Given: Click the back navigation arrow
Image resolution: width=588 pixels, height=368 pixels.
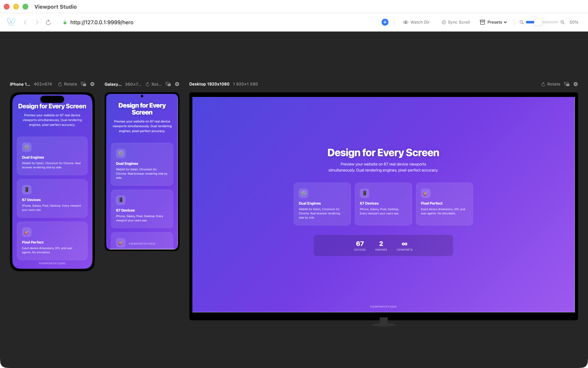Looking at the screenshot, I should pos(25,22).
